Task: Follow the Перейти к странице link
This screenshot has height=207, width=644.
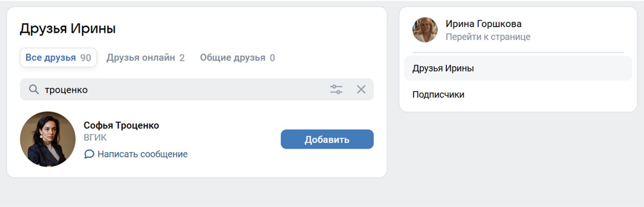Action: (488, 37)
